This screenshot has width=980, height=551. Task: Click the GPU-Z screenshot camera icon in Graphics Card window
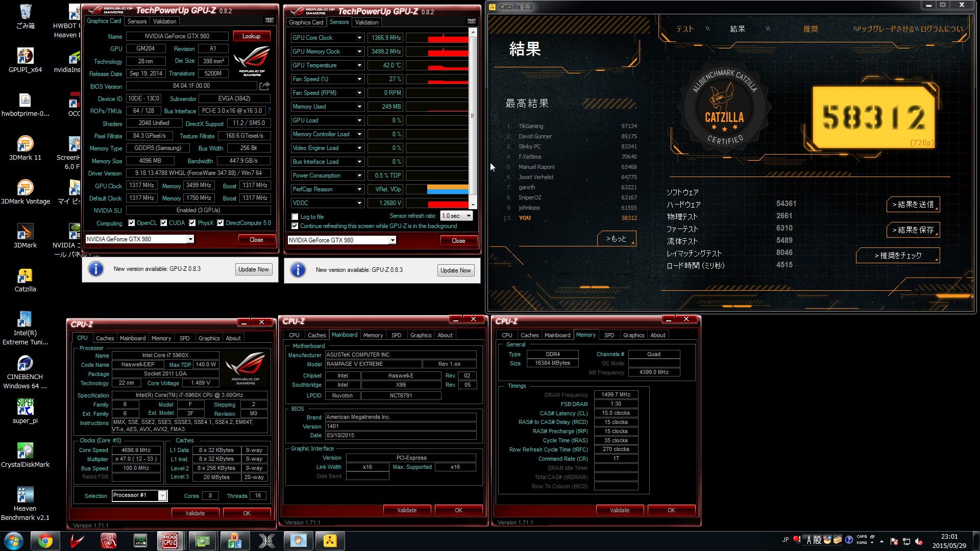(x=269, y=20)
